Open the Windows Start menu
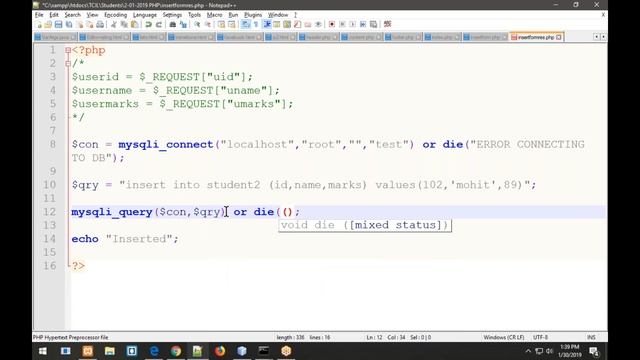This screenshot has width=640, height=360. point(42,351)
